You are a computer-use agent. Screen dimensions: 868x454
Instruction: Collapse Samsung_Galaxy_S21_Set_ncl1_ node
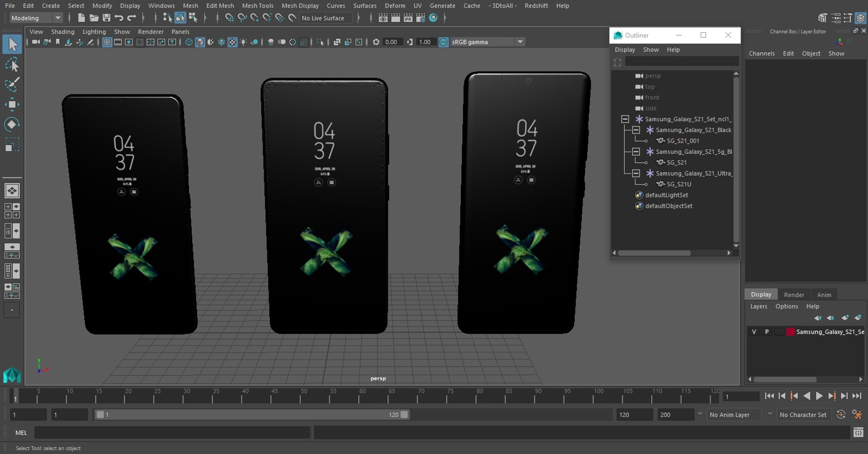[625, 119]
